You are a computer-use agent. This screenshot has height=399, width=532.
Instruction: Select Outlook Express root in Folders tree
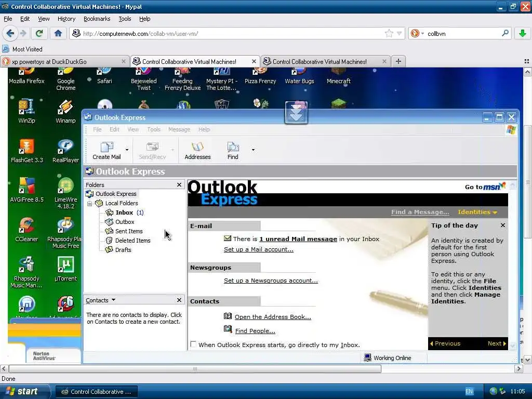111,194
